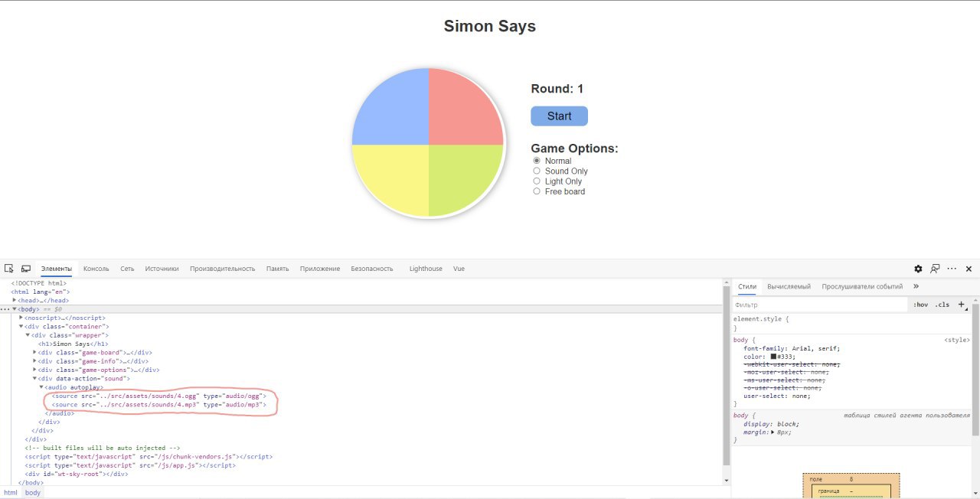
Task: Collapse the body element node
Action: (15, 309)
